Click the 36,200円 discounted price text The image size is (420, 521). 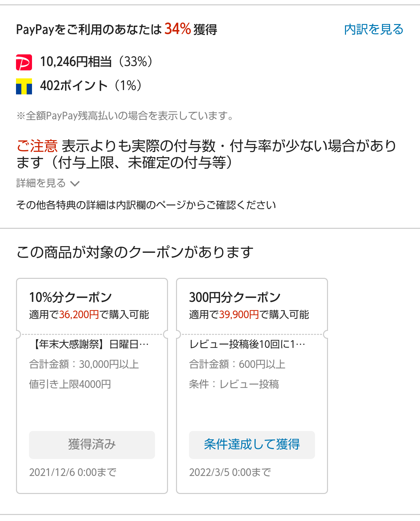pos(79,315)
